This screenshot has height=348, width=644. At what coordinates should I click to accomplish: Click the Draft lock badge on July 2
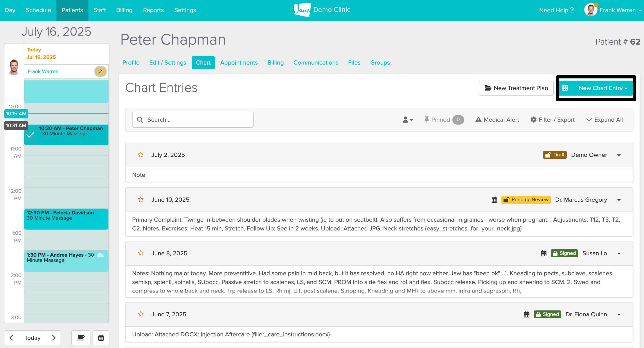pyautogui.click(x=554, y=155)
